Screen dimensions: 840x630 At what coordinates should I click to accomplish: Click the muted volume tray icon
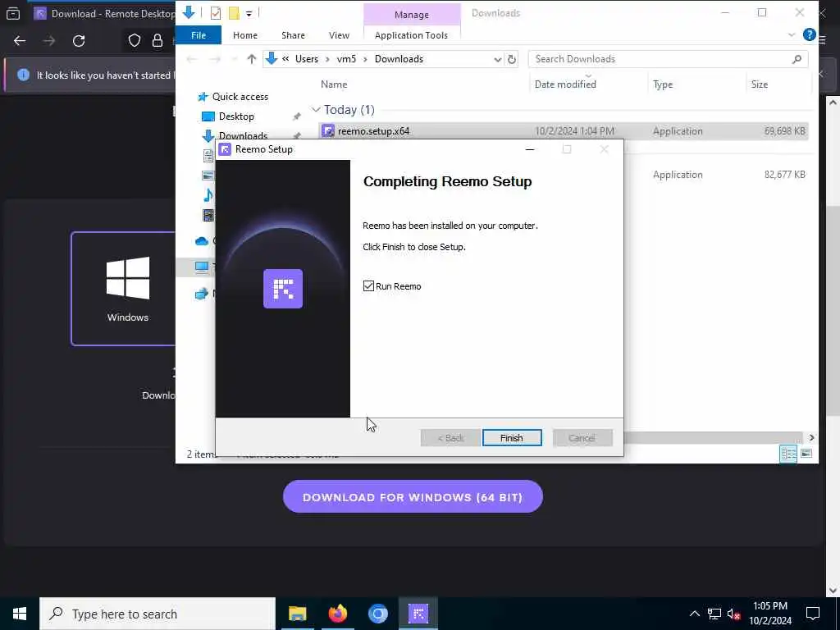coord(733,614)
